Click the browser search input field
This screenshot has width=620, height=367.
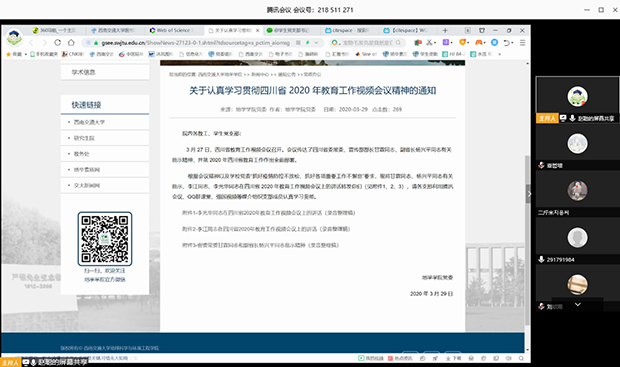pos(368,42)
